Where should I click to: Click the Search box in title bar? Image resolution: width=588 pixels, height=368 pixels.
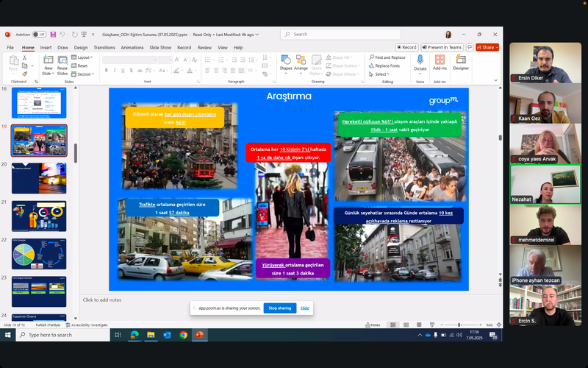(x=340, y=34)
